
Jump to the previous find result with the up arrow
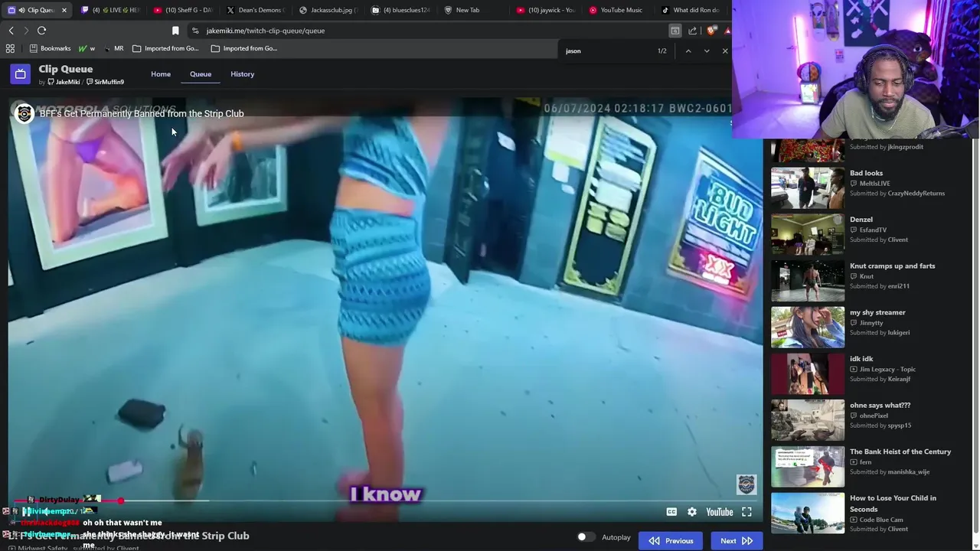tap(688, 51)
